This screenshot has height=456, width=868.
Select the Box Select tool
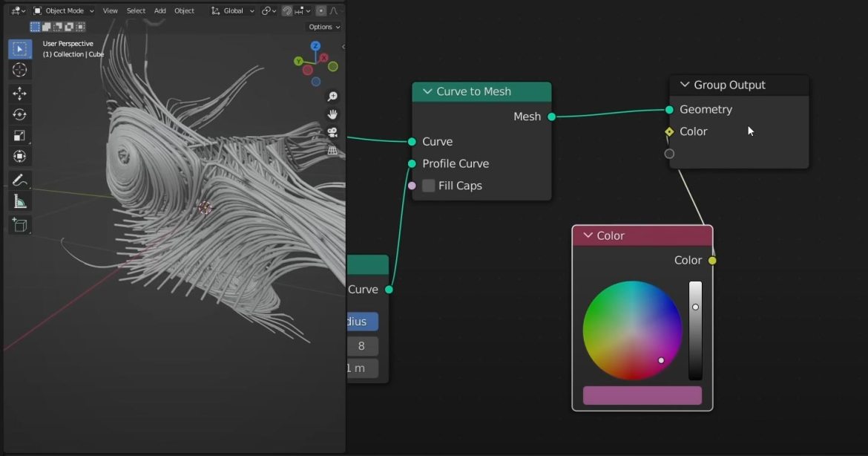coord(20,49)
